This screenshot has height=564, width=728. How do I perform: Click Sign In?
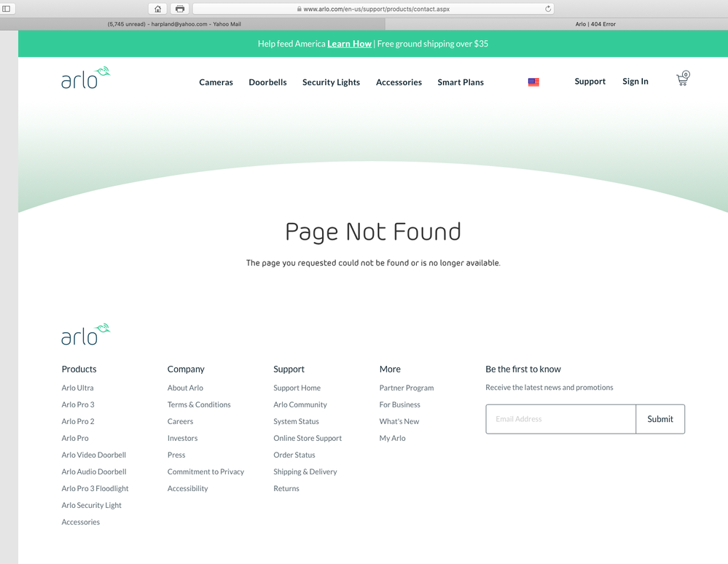click(x=635, y=82)
